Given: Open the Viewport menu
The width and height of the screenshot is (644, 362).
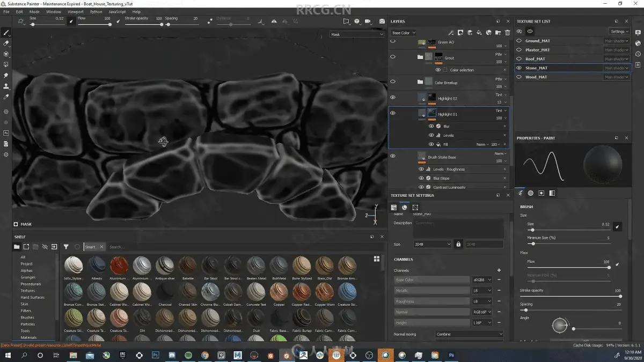Looking at the screenshot, I should [75, 11].
